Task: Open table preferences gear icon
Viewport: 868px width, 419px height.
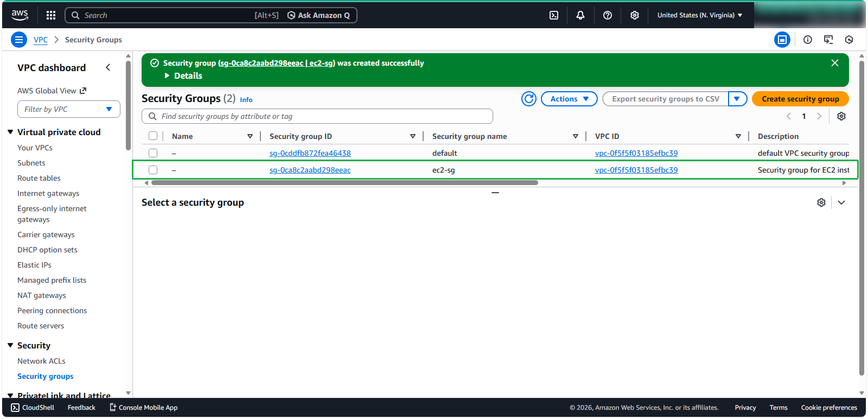Action: (x=841, y=116)
